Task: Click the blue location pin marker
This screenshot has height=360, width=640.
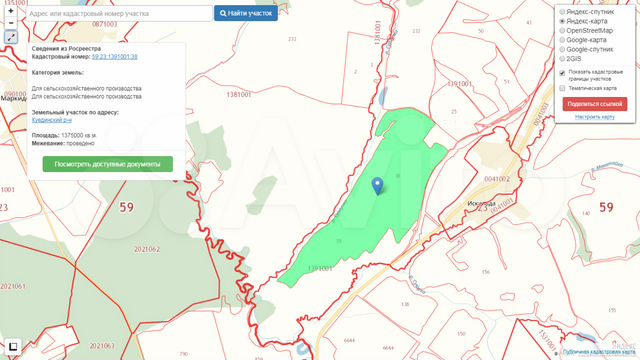Action: click(x=378, y=186)
